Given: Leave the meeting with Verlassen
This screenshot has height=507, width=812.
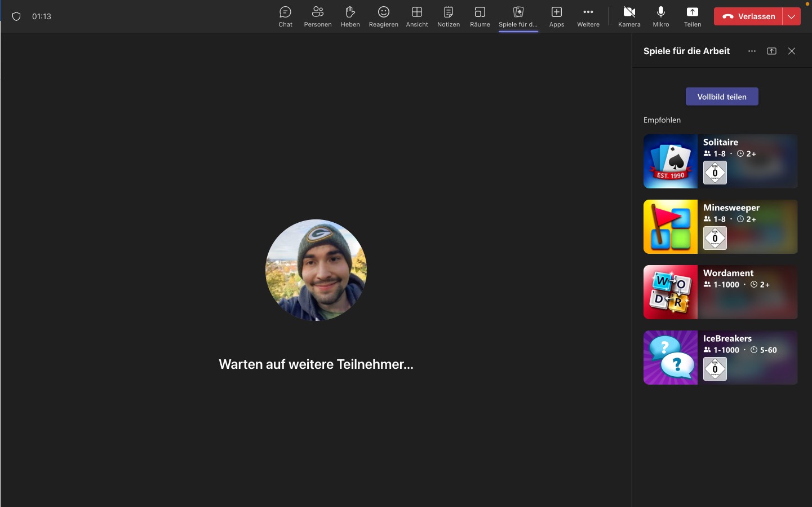Looking at the screenshot, I should point(748,16).
